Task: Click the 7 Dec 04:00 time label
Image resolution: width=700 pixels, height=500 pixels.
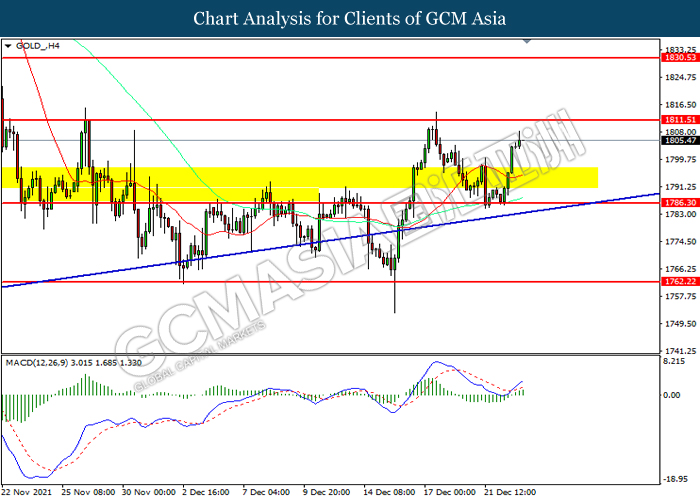Action: pyautogui.click(x=266, y=492)
